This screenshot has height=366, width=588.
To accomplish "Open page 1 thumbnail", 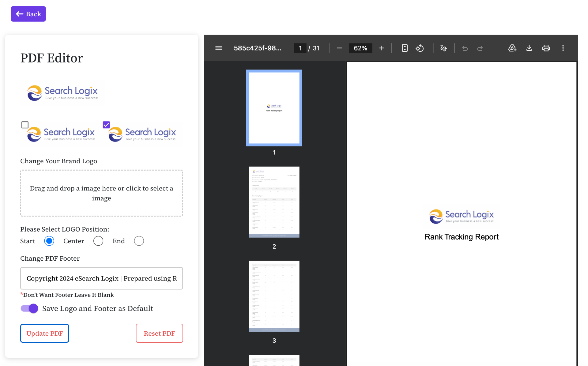I will tap(274, 108).
